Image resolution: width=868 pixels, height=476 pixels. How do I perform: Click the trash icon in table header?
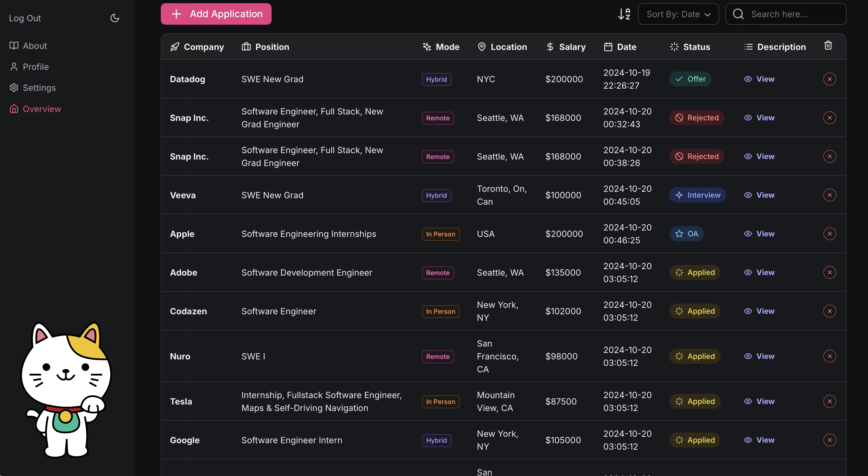(828, 45)
